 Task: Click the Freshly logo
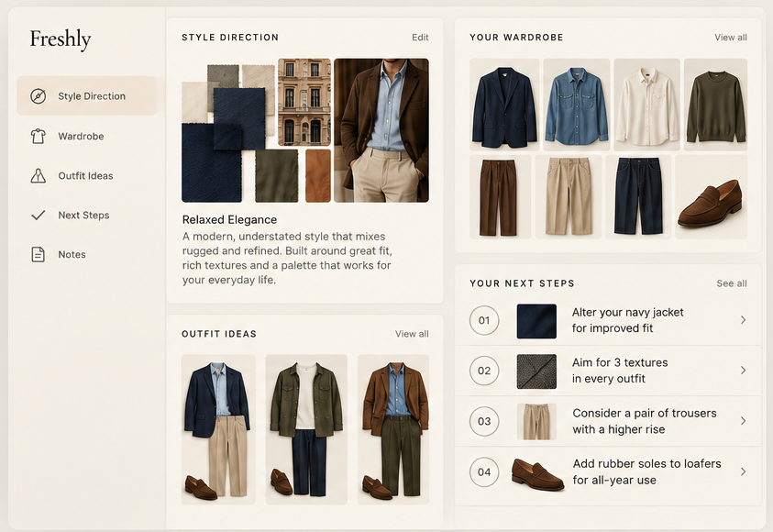click(61, 39)
